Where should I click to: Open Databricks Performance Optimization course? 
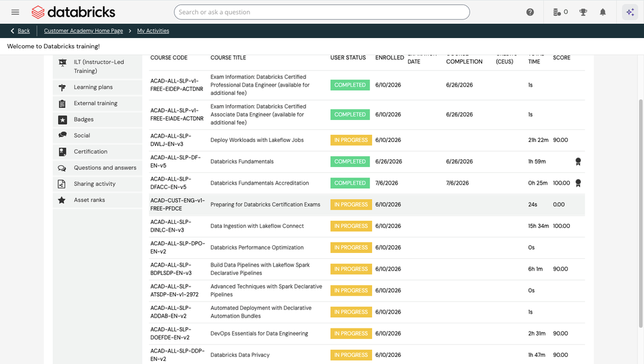click(257, 248)
